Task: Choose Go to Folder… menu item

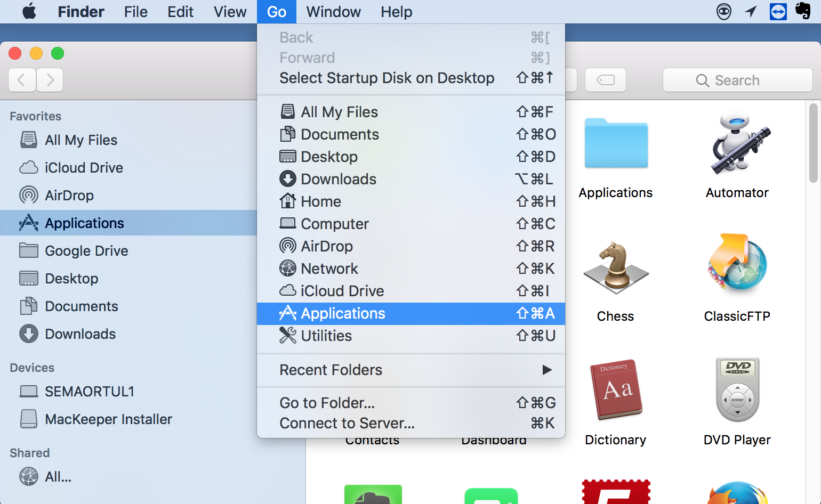Action: point(411,403)
